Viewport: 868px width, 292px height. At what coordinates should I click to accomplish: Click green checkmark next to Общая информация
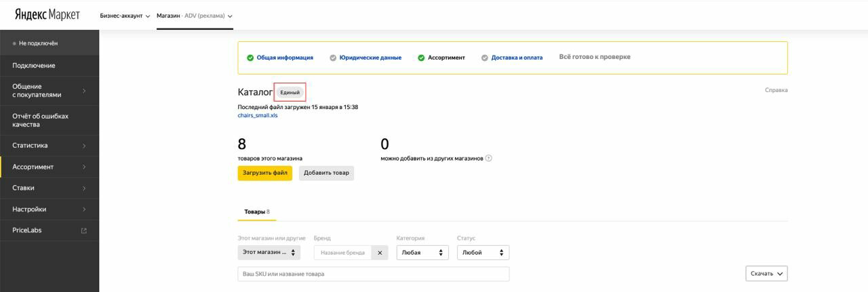click(250, 58)
